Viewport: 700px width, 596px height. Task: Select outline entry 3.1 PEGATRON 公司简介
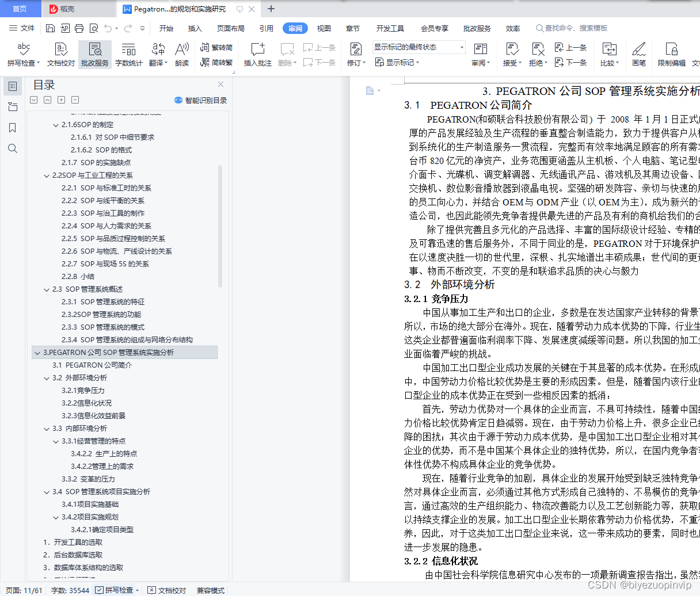[x=92, y=365]
